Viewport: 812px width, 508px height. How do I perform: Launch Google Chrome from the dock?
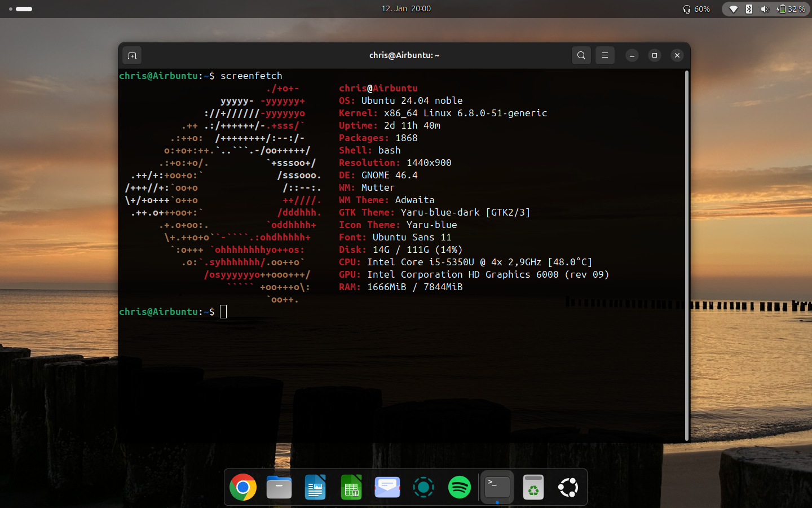pos(243,487)
